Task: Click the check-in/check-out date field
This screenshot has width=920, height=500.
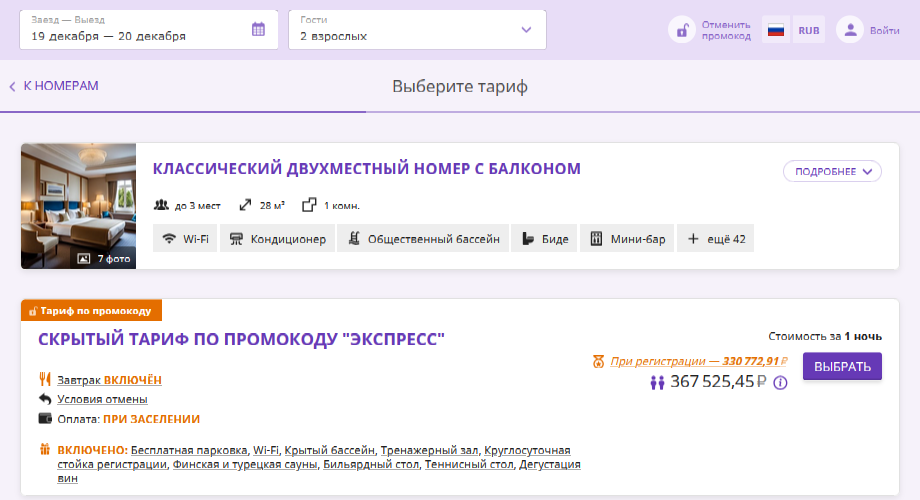Action: pyautogui.click(x=149, y=29)
